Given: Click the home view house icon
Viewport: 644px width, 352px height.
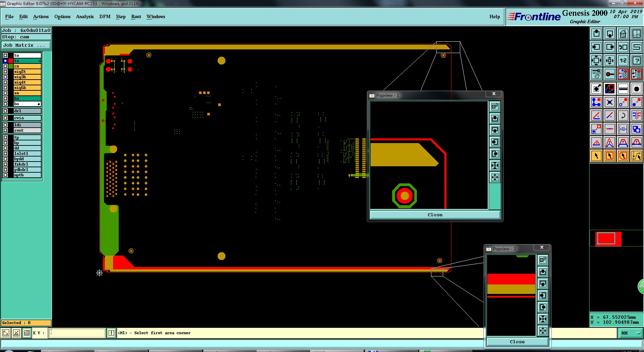Looking at the screenshot, I should pos(623,34).
